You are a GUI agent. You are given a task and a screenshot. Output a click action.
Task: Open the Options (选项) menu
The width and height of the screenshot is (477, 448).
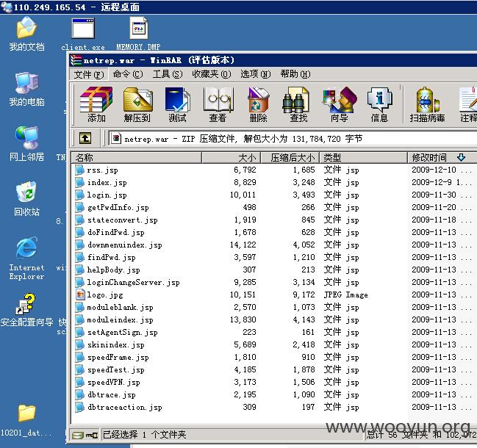point(256,74)
